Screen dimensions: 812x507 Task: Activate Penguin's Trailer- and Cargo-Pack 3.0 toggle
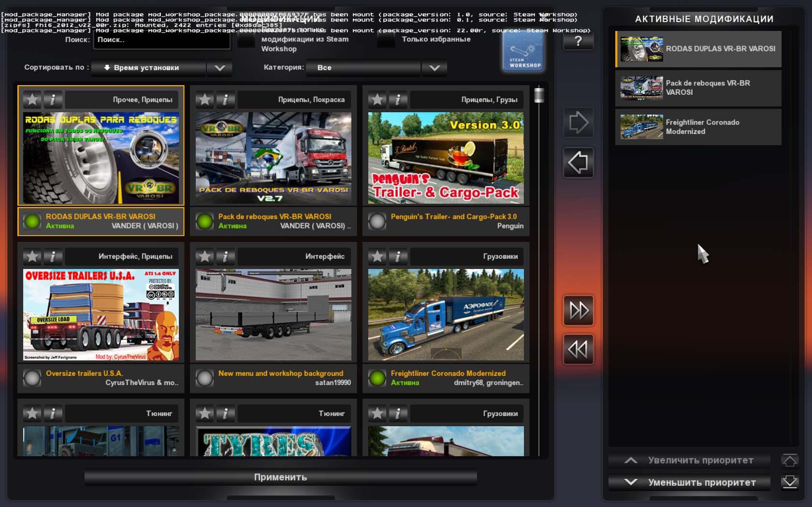[x=377, y=222]
